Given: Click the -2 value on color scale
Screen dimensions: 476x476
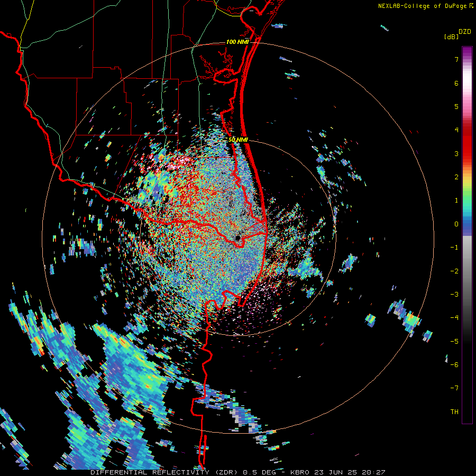Looking at the screenshot, I should pyautogui.click(x=454, y=271).
